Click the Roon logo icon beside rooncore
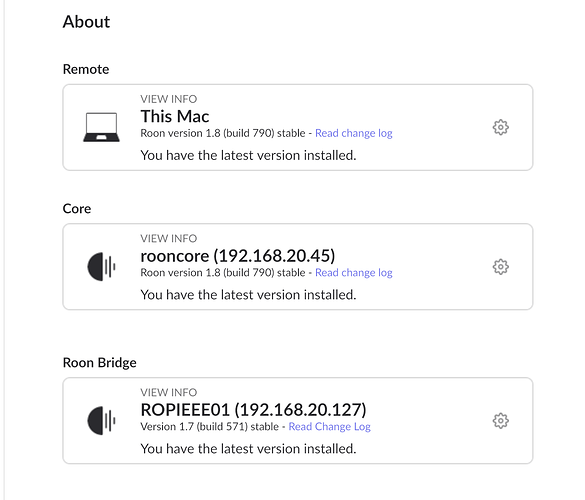This screenshot has width=585, height=500. coord(101,266)
